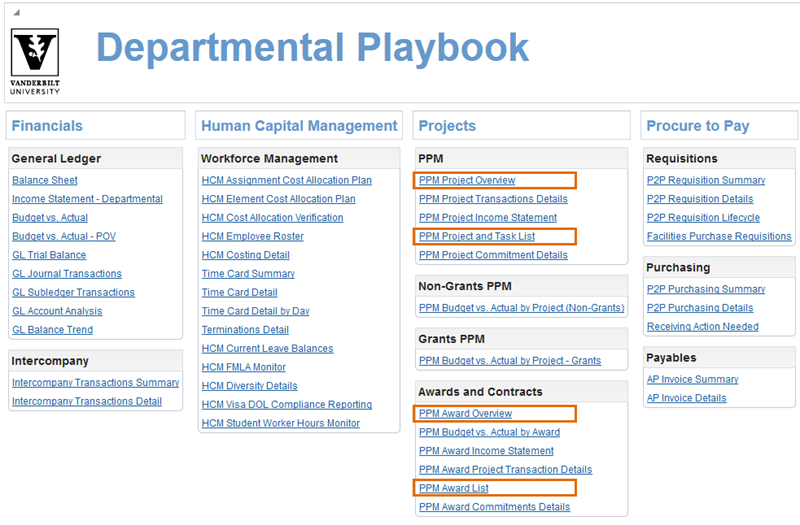View Intercompany Transactions Summary
800x525 pixels.
tap(95, 382)
